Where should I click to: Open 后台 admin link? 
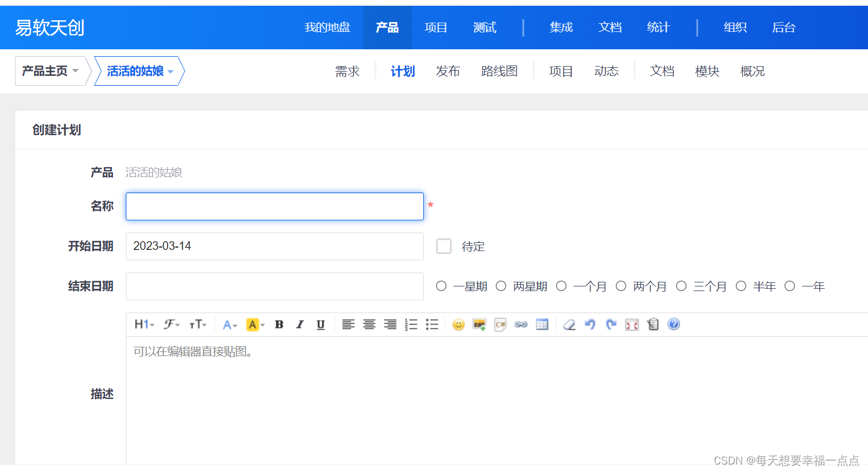pyautogui.click(x=783, y=28)
